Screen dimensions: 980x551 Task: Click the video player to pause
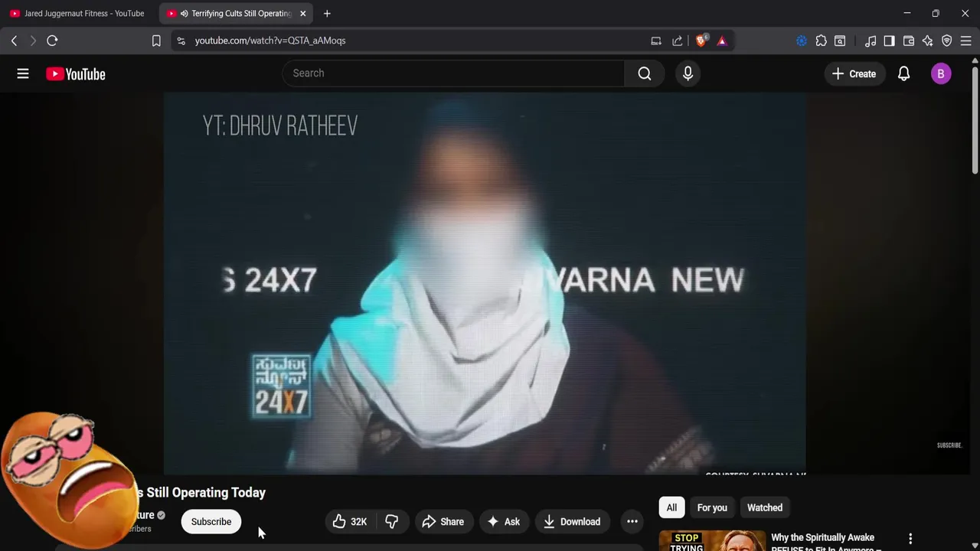pos(484,283)
